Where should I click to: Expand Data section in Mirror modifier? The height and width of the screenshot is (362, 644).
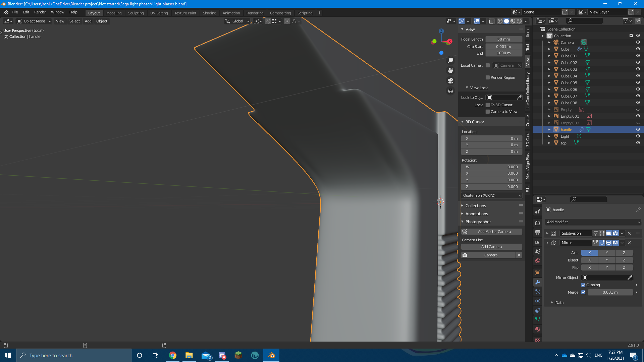pyautogui.click(x=559, y=303)
